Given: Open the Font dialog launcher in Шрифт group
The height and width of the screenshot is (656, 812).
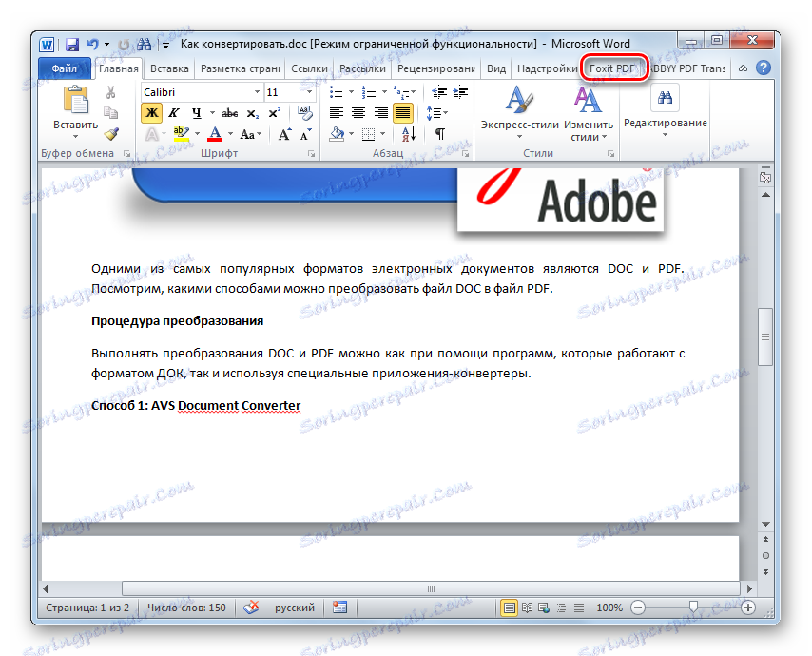Looking at the screenshot, I should pyautogui.click(x=311, y=154).
